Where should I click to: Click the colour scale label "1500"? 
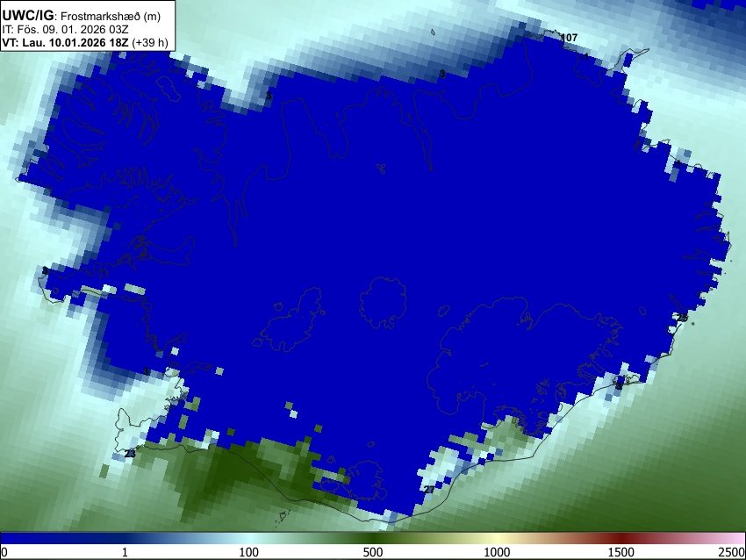point(620,552)
